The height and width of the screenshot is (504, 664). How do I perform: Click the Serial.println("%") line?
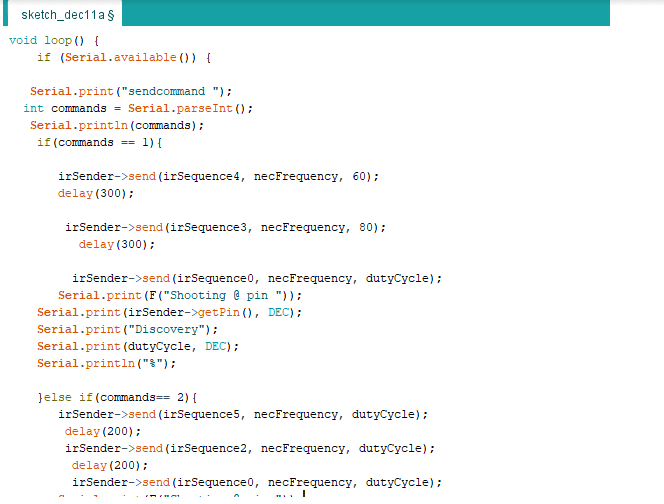pos(106,364)
